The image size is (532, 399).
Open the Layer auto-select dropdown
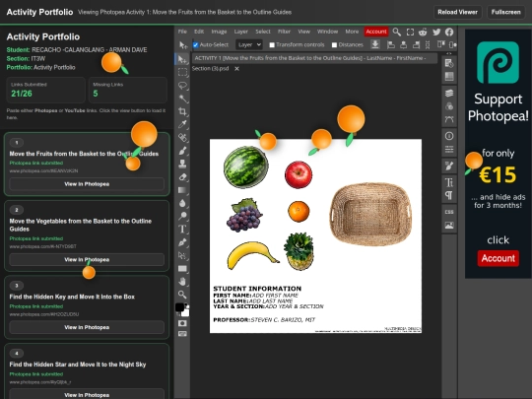tap(249, 44)
